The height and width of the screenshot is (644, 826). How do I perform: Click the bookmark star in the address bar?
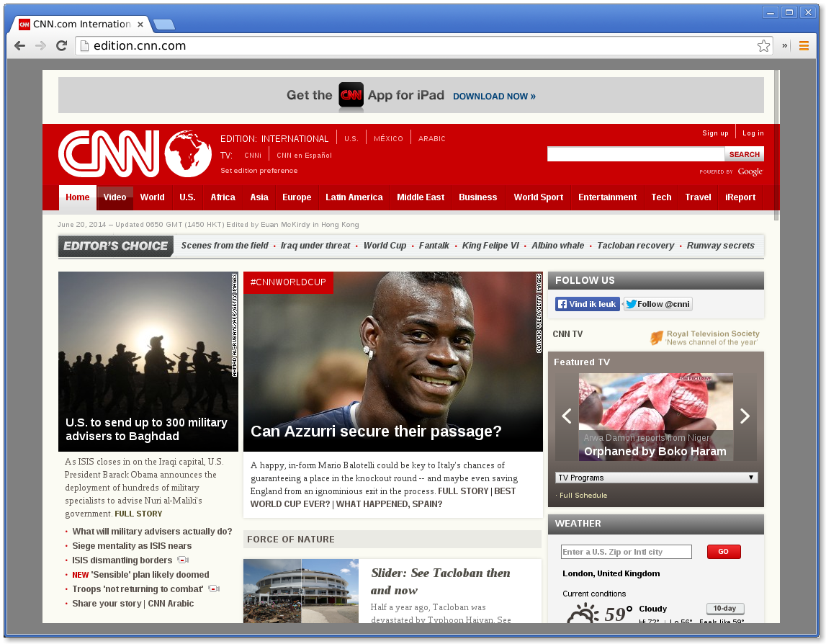click(763, 45)
